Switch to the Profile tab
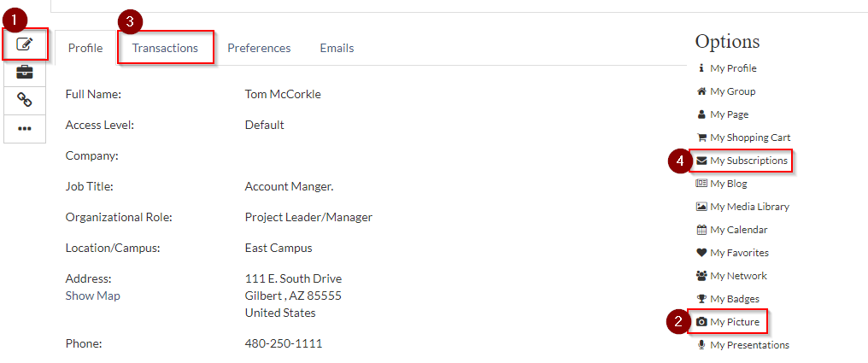 tap(85, 48)
